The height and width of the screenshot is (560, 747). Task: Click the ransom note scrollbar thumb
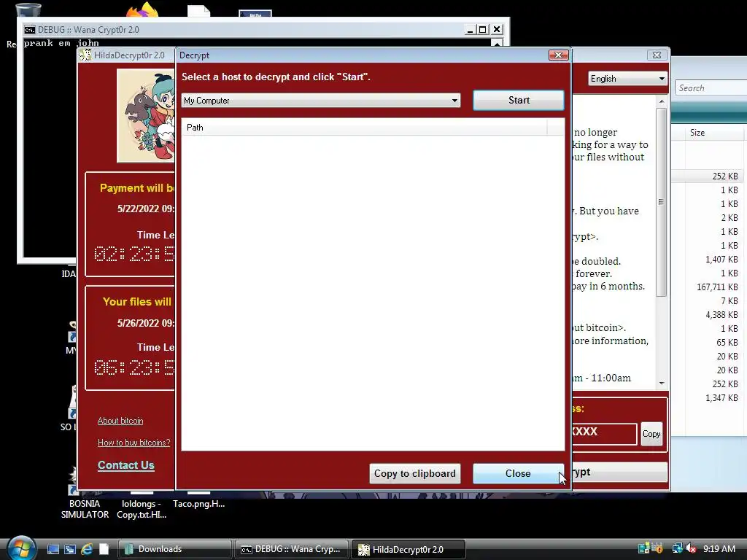[x=661, y=202]
